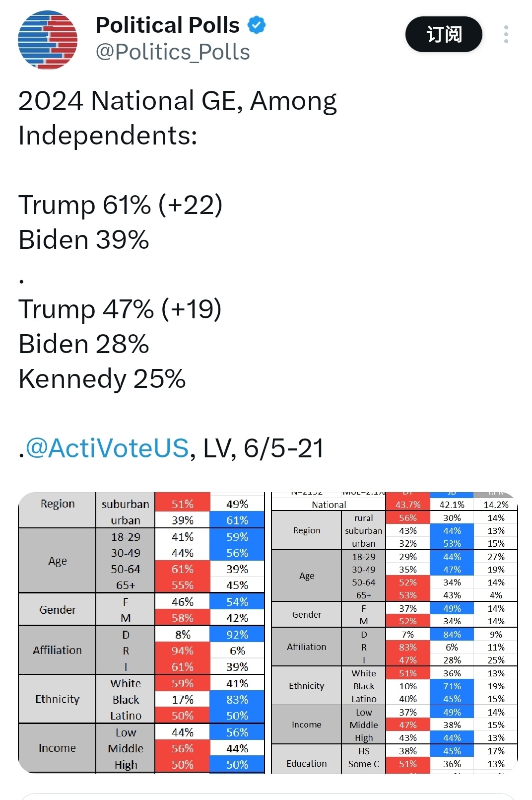Open the Political Polls display name

tap(168, 25)
